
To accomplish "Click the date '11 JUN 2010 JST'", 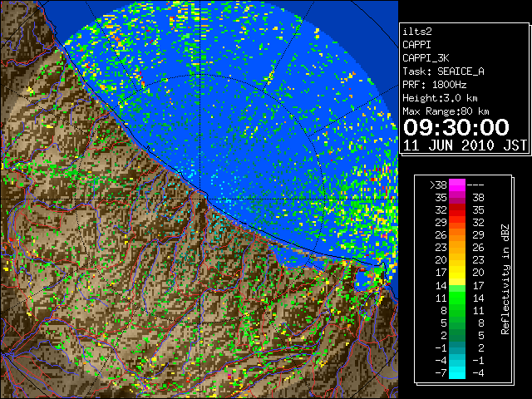I will (x=465, y=145).
